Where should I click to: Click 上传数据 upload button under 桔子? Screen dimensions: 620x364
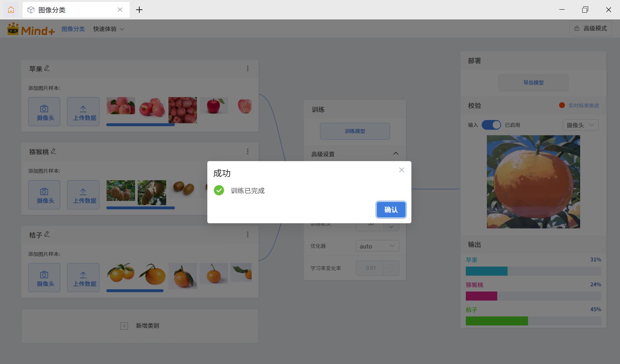click(83, 278)
